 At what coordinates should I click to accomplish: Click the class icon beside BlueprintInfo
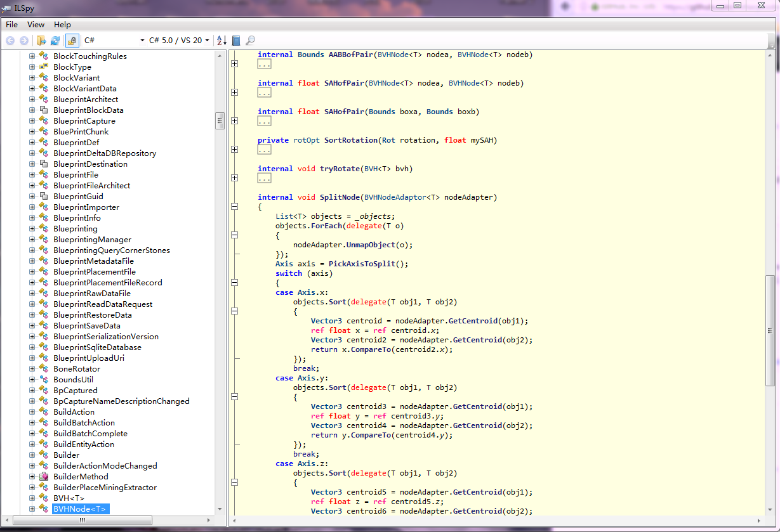(44, 218)
